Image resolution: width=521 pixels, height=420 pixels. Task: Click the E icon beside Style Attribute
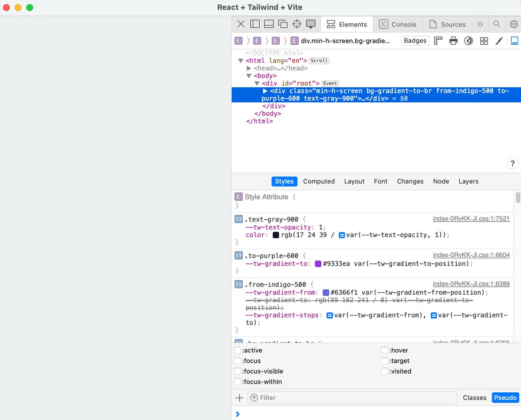pyautogui.click(x=238, y=197)
